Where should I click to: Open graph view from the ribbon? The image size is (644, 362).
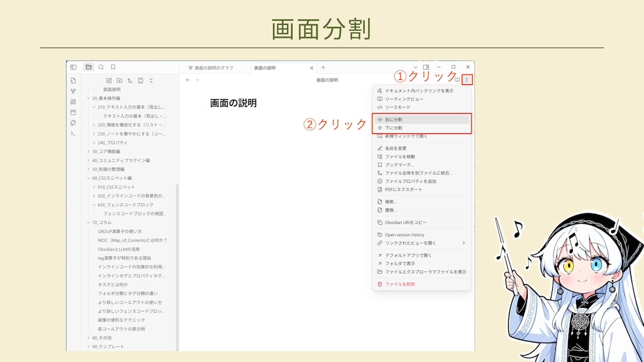73,91
